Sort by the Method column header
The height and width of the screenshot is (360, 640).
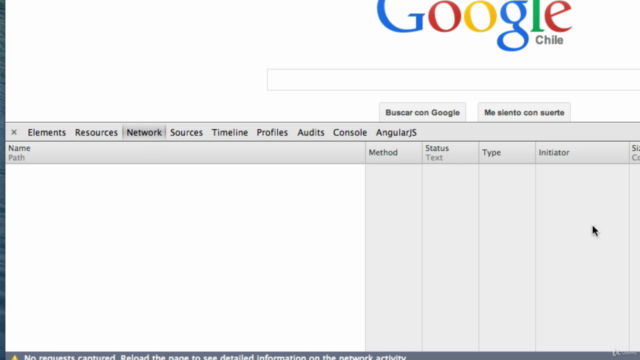pos(393,153)
